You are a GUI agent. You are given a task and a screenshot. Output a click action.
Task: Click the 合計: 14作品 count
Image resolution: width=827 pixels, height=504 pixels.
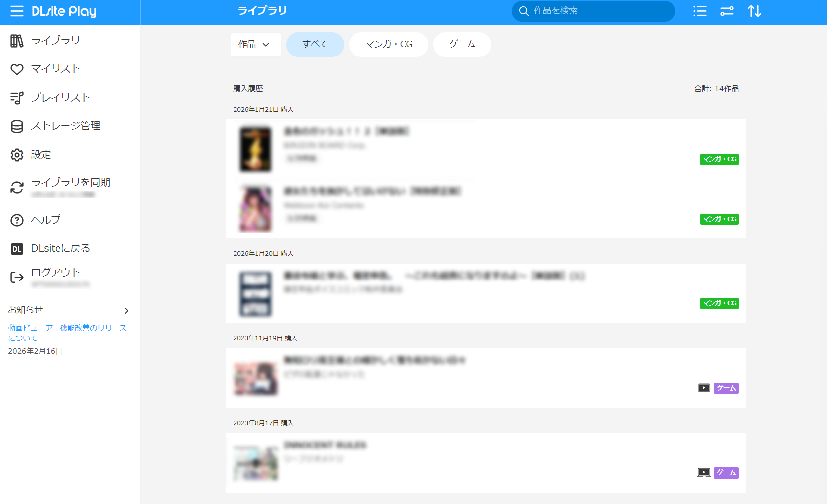coord(716,89)
